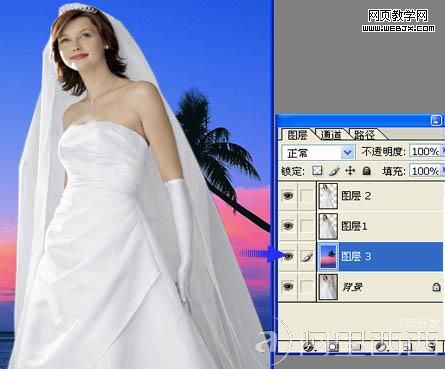Expand the 不透明度 opacity slider arrow

[x=443, y=151]
